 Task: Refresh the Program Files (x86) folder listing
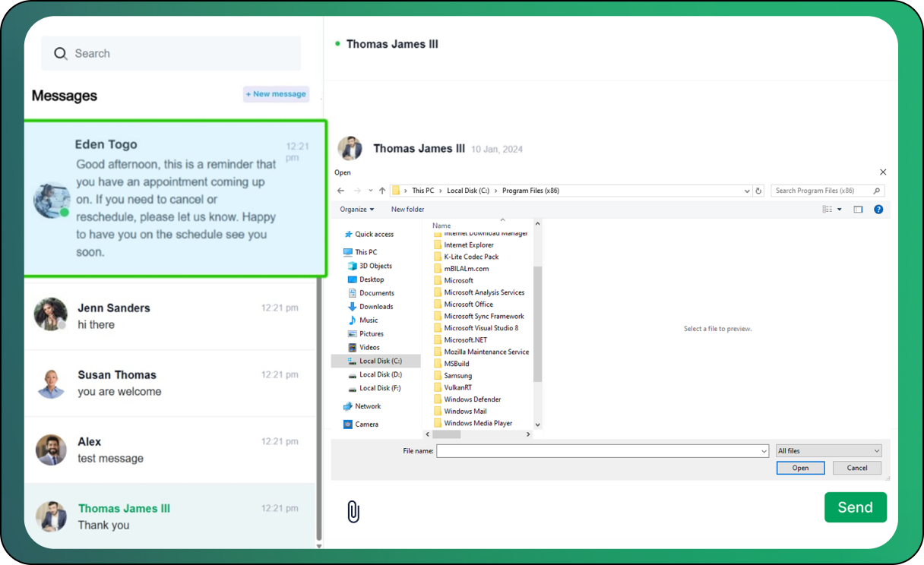pyautogui.click(x=758, y=191)
